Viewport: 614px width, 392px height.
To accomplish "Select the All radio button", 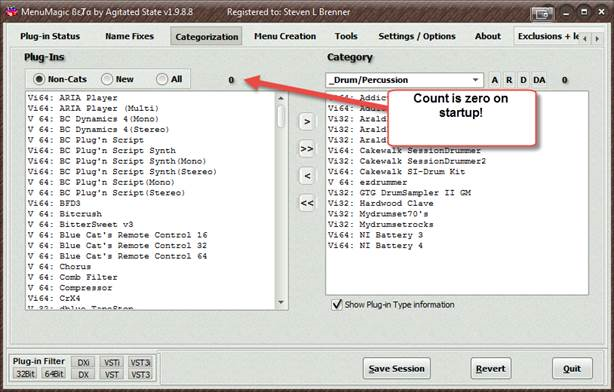I will point(169,79).
